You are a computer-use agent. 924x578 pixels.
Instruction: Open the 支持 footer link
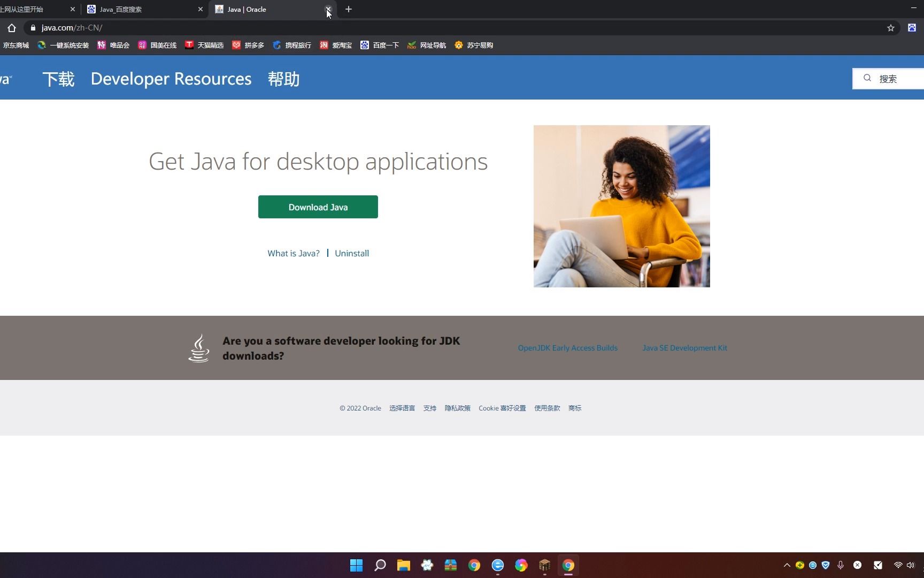(x=430, y=408)
